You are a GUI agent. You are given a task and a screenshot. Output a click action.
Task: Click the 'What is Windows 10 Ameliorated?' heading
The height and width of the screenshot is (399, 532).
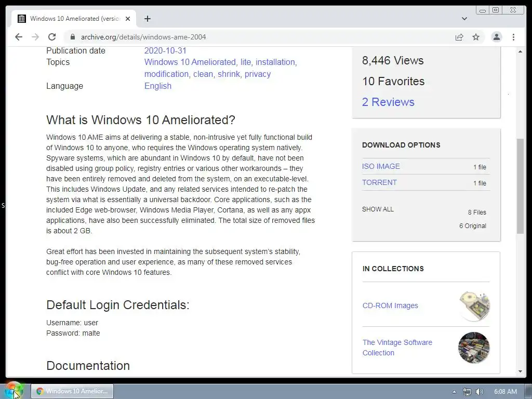[141, 120]
